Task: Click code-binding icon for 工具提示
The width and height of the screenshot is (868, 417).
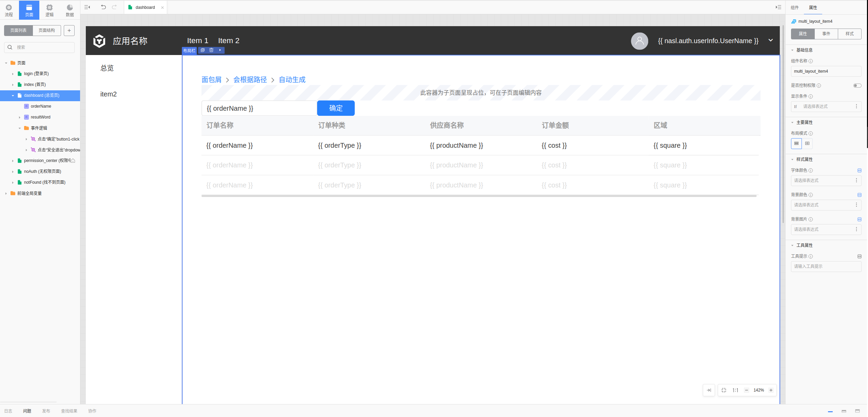Action: point(860,256)
